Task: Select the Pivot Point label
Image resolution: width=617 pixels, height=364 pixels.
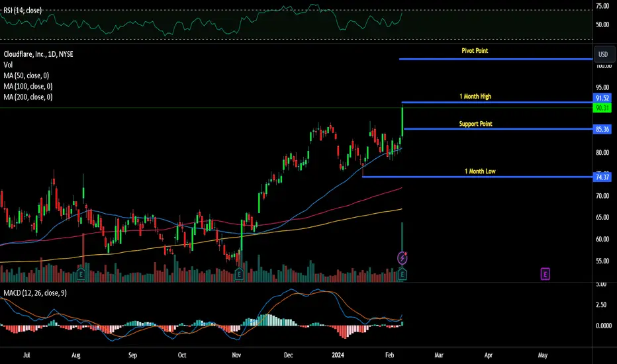Action: [475, 50]
